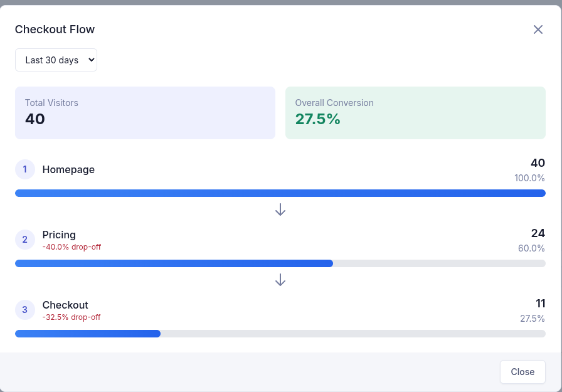Click the 100.0% Homepage percentage
Screen dimensions: 562x392
tap(529, 178)
